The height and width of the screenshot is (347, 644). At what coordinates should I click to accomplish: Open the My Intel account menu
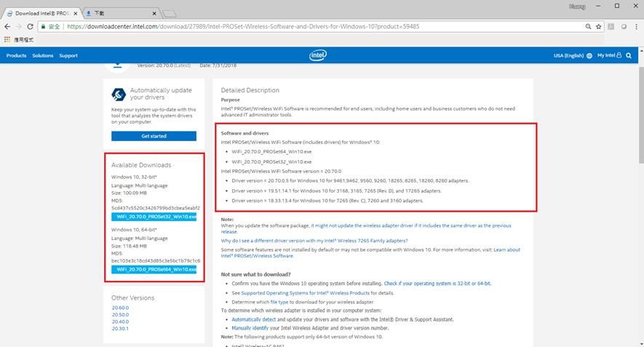point(608,55)
